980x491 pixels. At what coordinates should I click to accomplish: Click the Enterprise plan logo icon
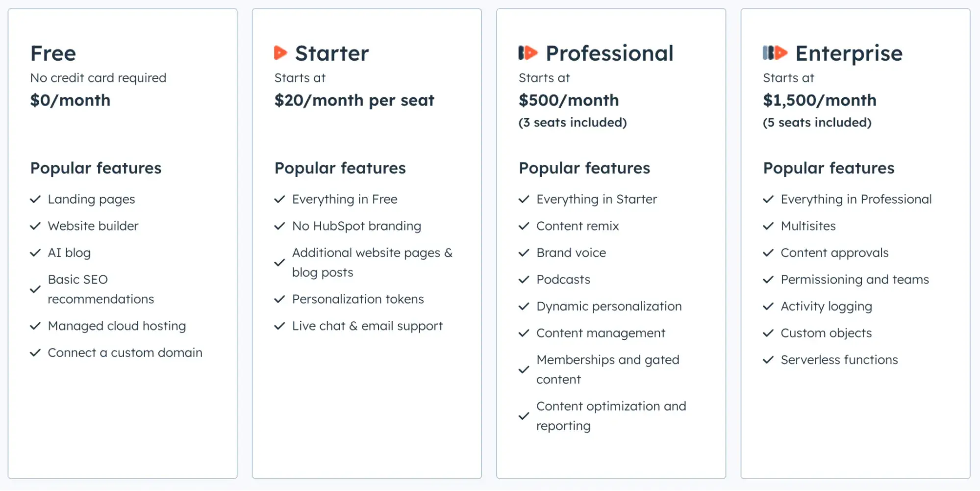pyautogui.click(x=775, y=52)
